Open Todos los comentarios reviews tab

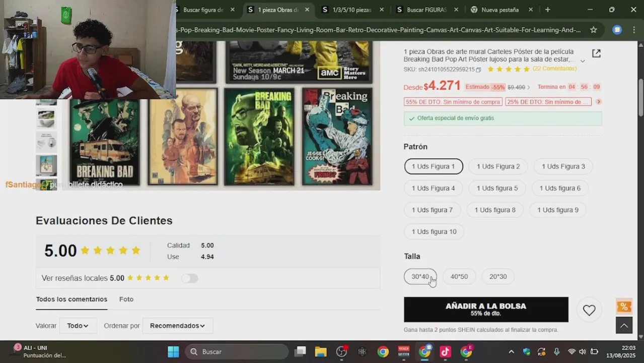pyautogui.click(x=71, y=299)
